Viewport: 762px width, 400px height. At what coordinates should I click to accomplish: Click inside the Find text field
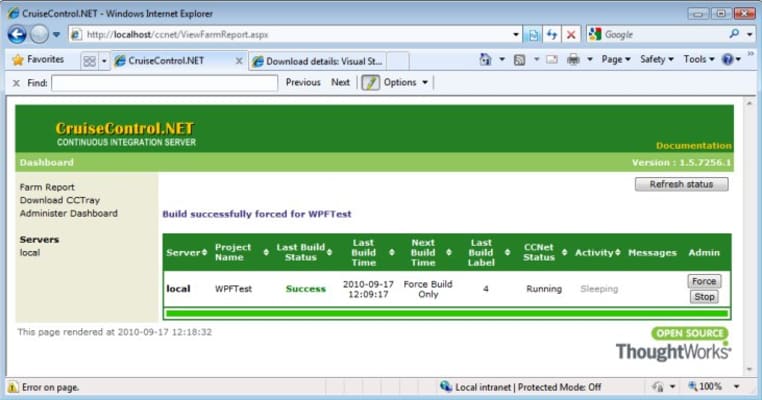[x=164, y=83]
